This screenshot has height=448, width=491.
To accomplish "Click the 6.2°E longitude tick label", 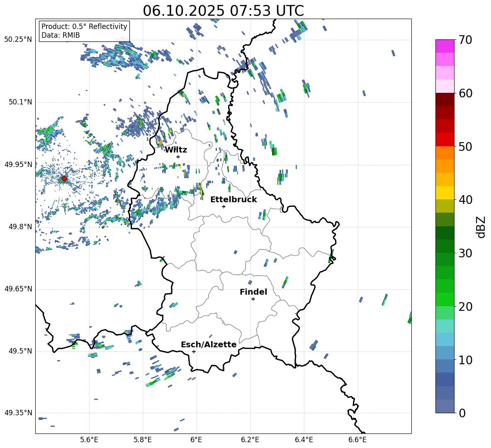I will point(250,439).
